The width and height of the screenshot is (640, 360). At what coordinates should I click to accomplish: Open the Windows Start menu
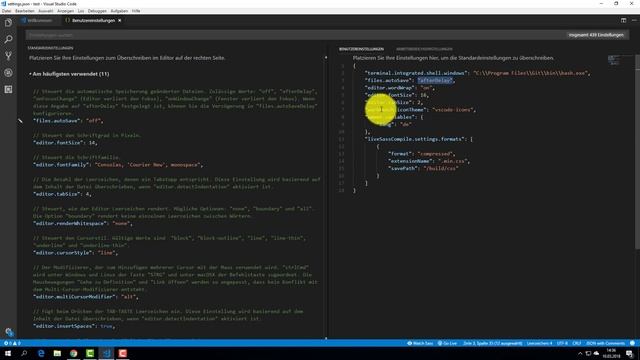point(8,353)
